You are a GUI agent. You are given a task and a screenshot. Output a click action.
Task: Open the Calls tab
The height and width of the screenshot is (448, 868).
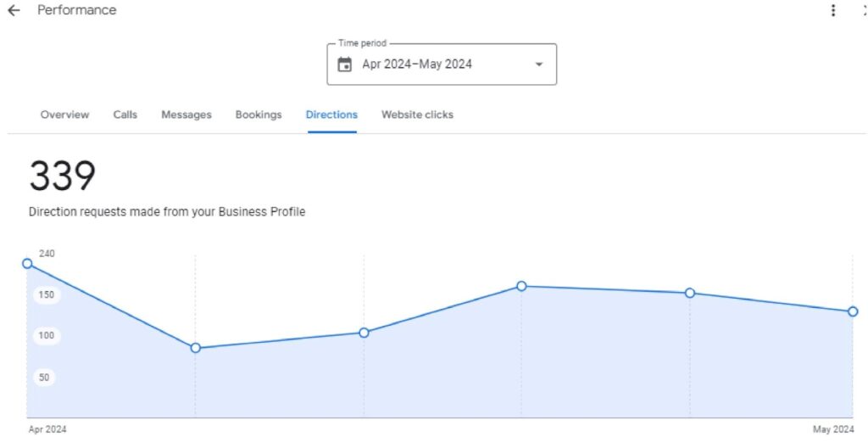pos(125,115)
